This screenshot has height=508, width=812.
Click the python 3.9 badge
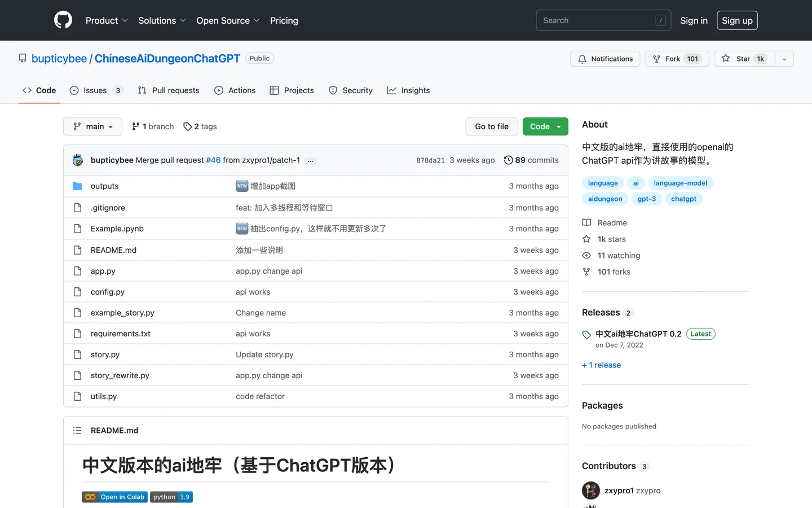pyautogui.click(x=171, y=497)
